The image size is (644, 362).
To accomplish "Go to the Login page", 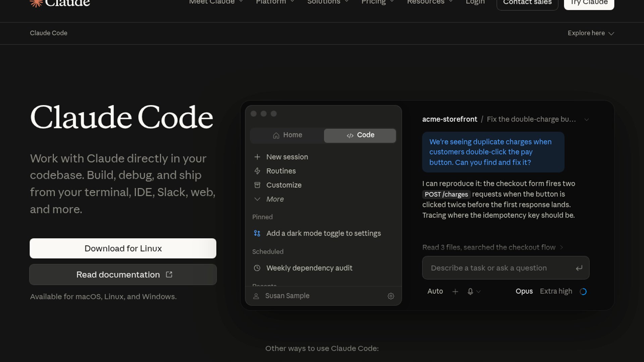I will (475, 2).
